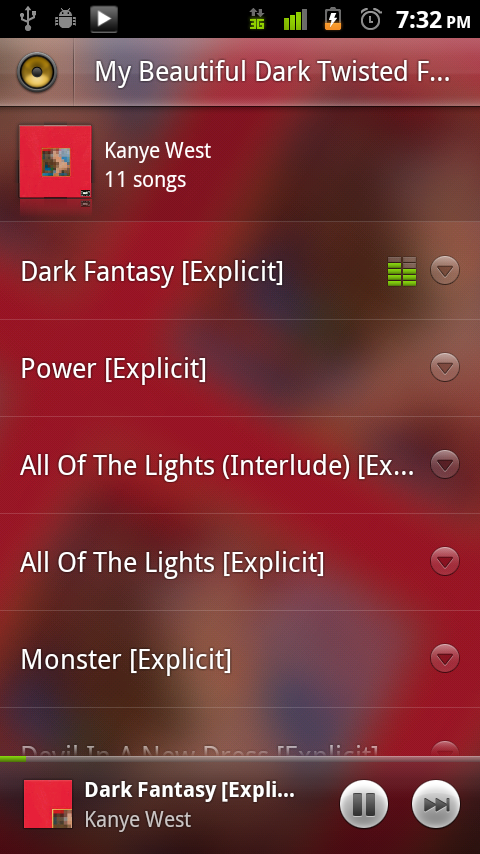Image resolution: width=480 pixels, height=854 pixels.
Task: Tap the gold speaker app icon
Action: [x=37, y=72]
